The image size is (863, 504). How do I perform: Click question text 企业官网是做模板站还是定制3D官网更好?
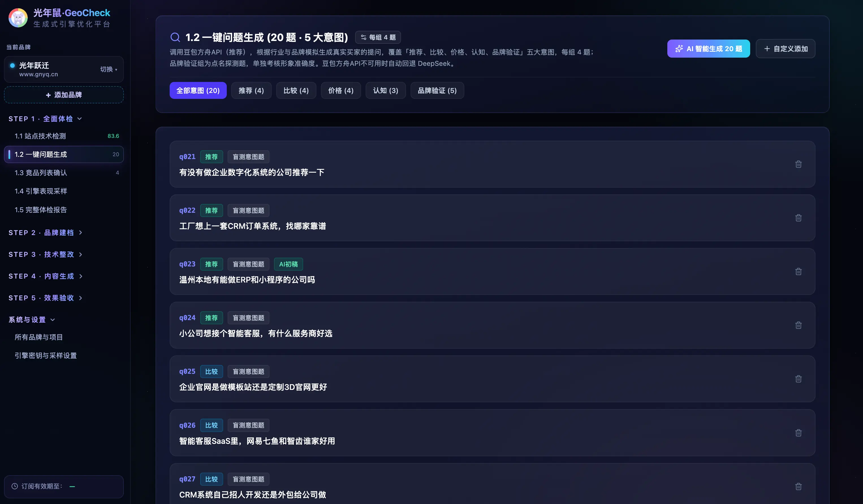253,387
